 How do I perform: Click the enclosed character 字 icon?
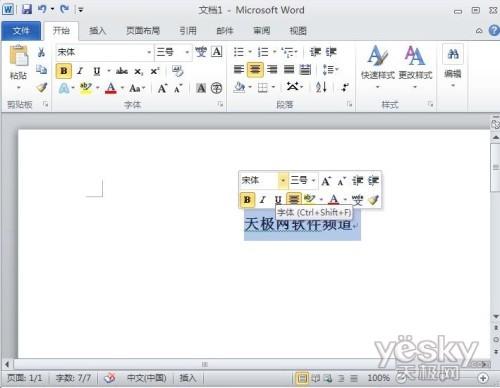[x=217, y=88]
